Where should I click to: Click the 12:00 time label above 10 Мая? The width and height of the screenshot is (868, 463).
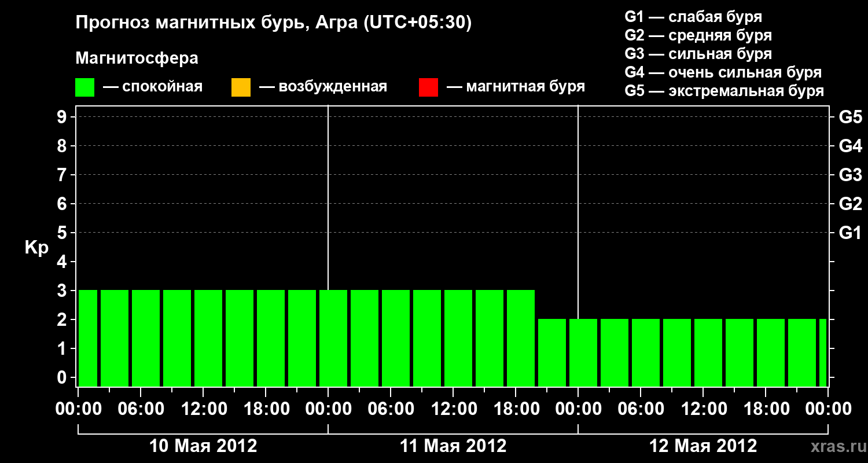point(203,409)
